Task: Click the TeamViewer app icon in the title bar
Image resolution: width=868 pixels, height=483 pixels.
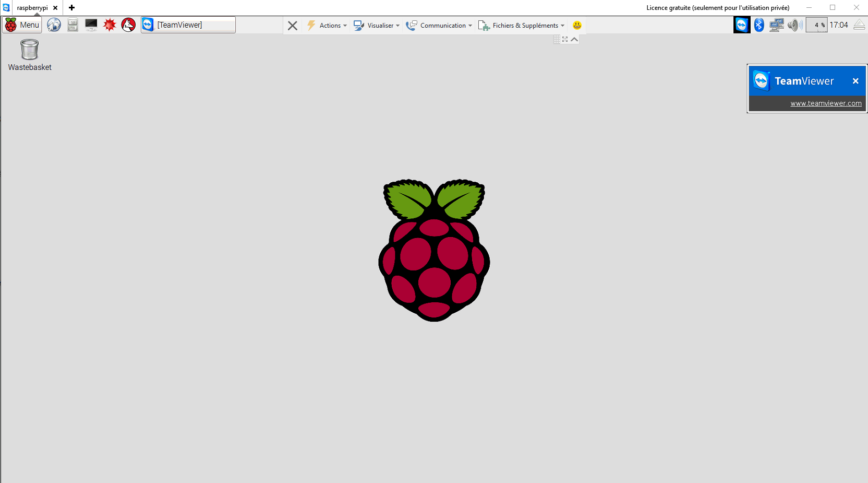Action: [x=6, y=7]
